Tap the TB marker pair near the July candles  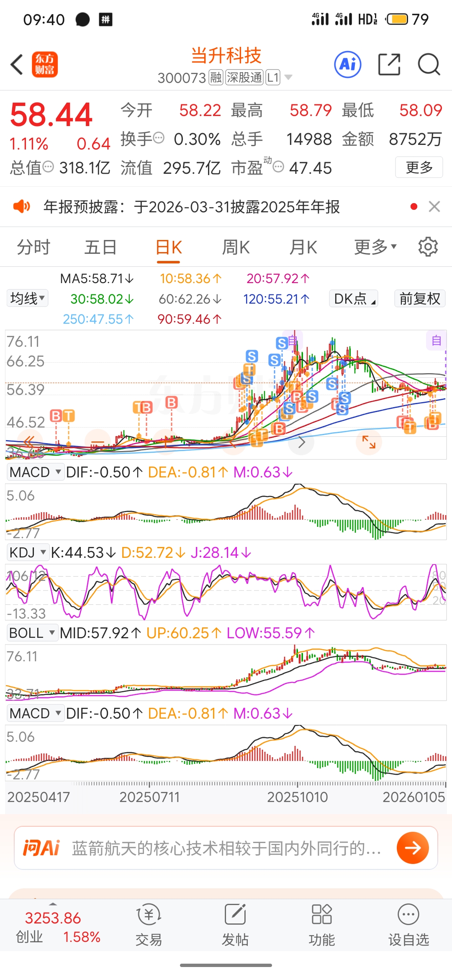pos(143,407)
